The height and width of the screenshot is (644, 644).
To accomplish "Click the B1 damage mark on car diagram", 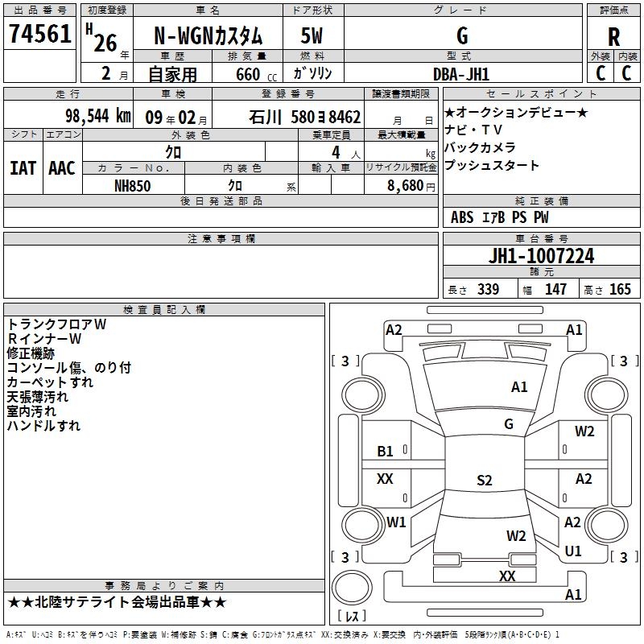I will coord(386,452).
